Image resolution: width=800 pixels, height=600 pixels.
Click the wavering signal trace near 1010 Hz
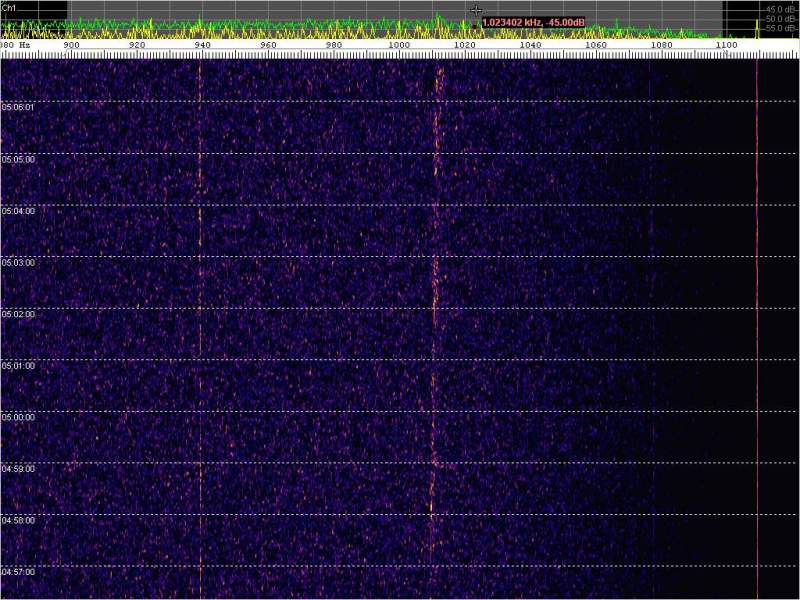point(436,300)
